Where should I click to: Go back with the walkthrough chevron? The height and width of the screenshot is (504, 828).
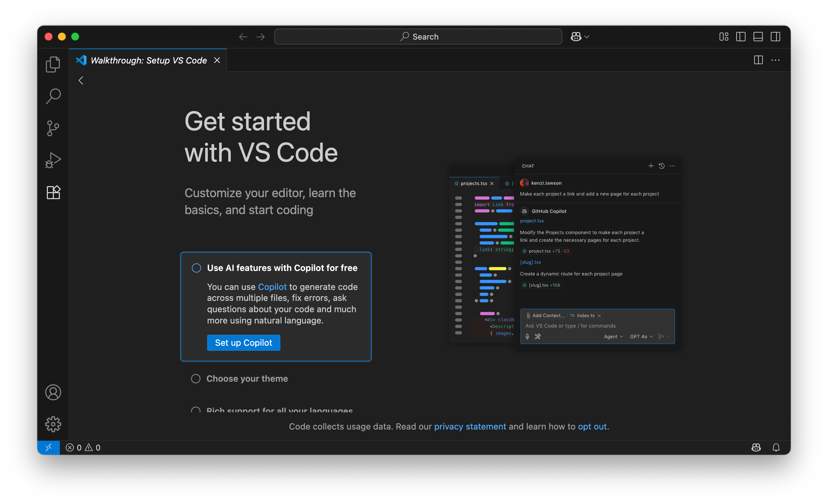pos(81,80)
